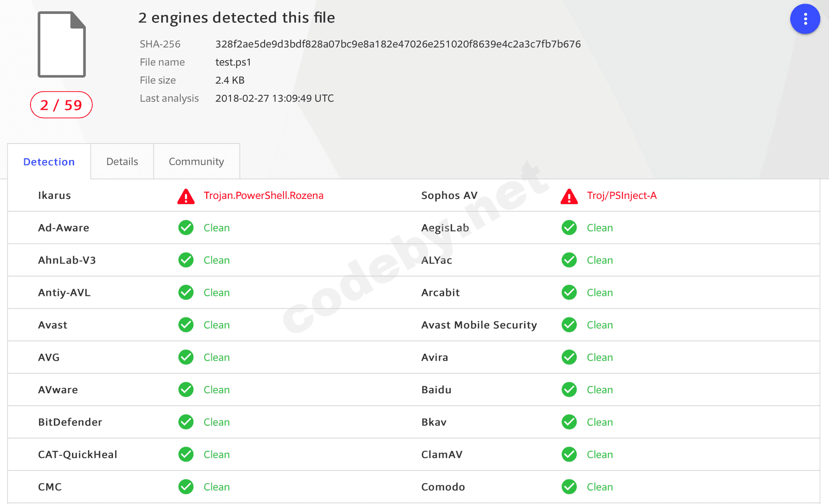Click the red warning icon for Ikarus
The image size is (829, 504).
click(186, 196)
